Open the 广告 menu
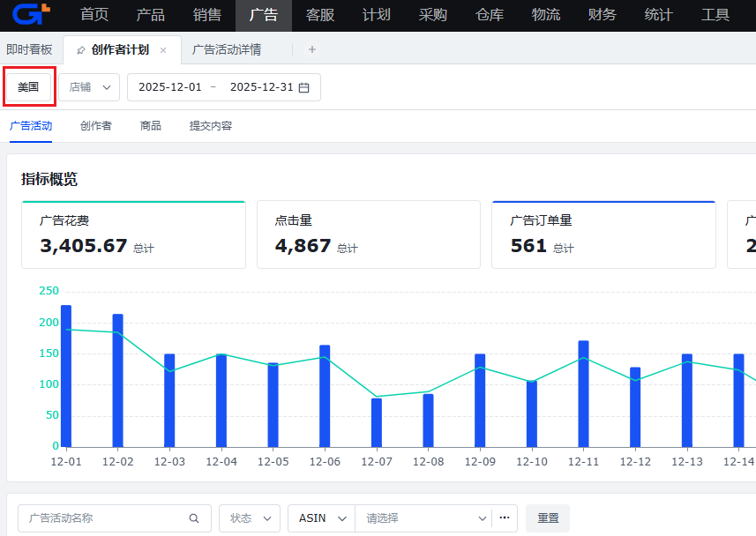The image size is (756, 536). click(264, 15)
